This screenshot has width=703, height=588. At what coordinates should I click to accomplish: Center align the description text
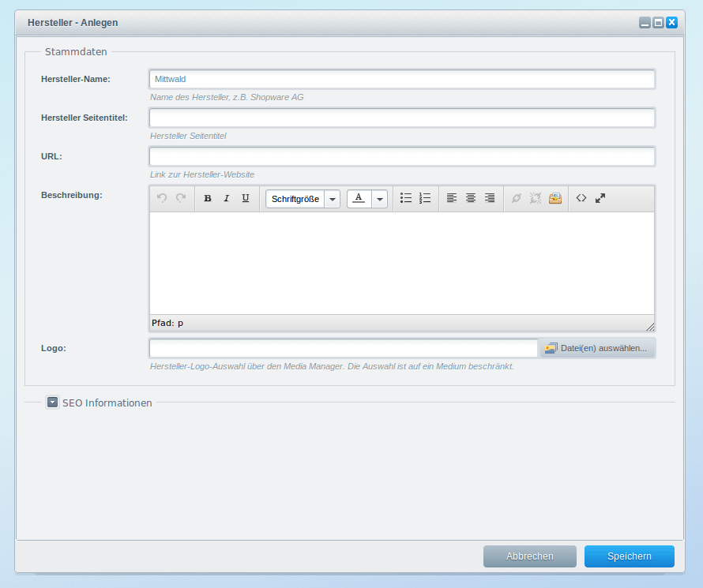click(471, 199)
